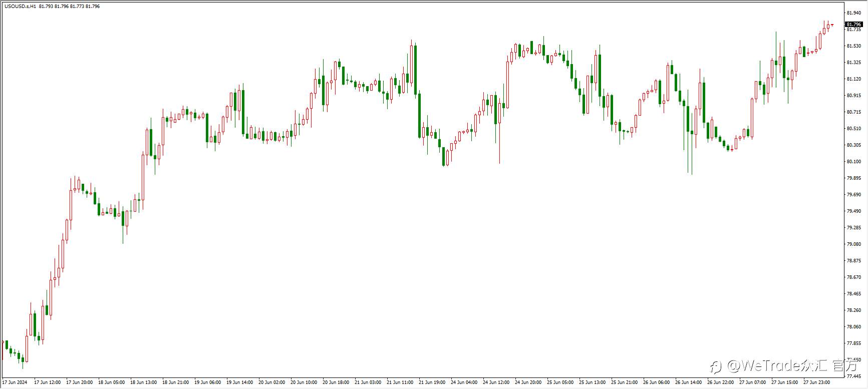
Task: Click the 80.510 price axis label
Action: click(853, 129)
